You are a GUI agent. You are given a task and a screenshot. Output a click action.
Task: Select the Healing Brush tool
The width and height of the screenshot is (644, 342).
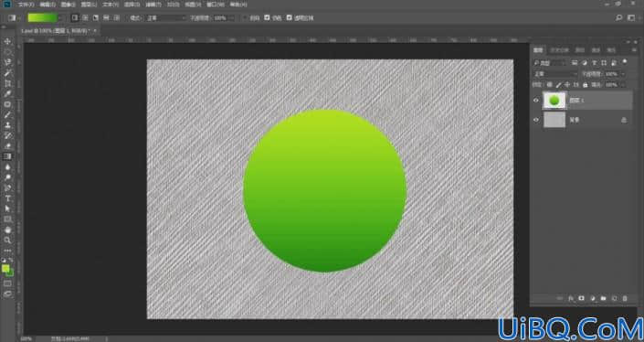7,104
